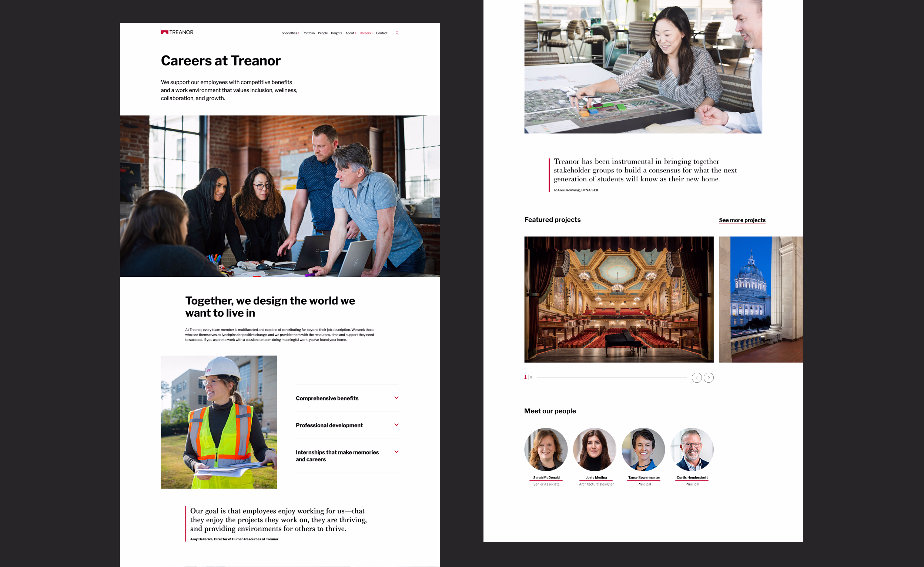This screenshot has width=924, height=567.
Task: Select Sarah McDonald's profile photo
Action: pos(546,449)
